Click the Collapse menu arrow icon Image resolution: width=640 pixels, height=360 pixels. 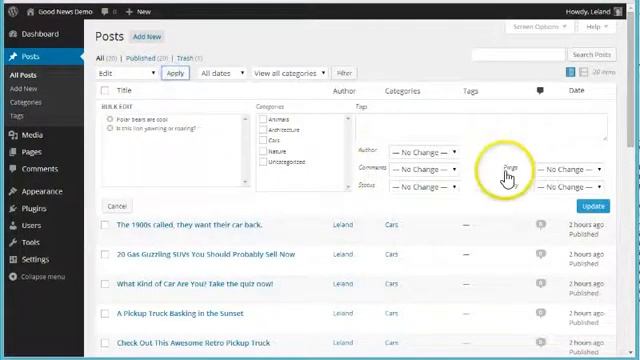coord(13,276)
